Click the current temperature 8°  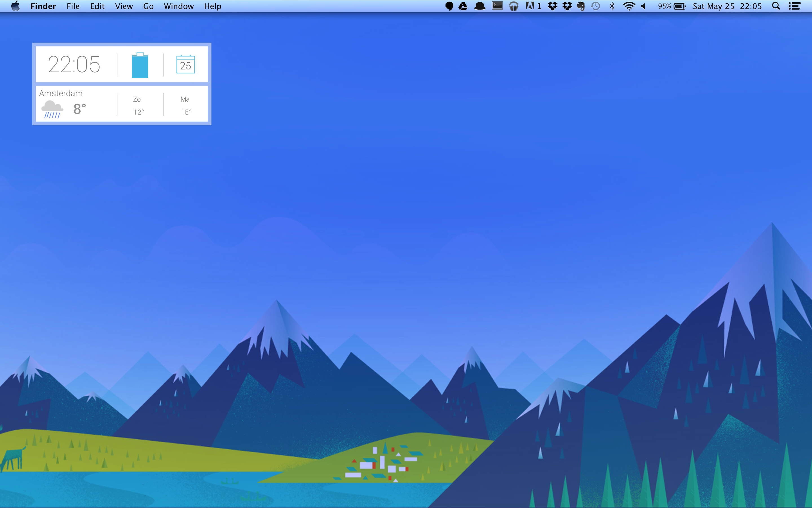point(80,109)
